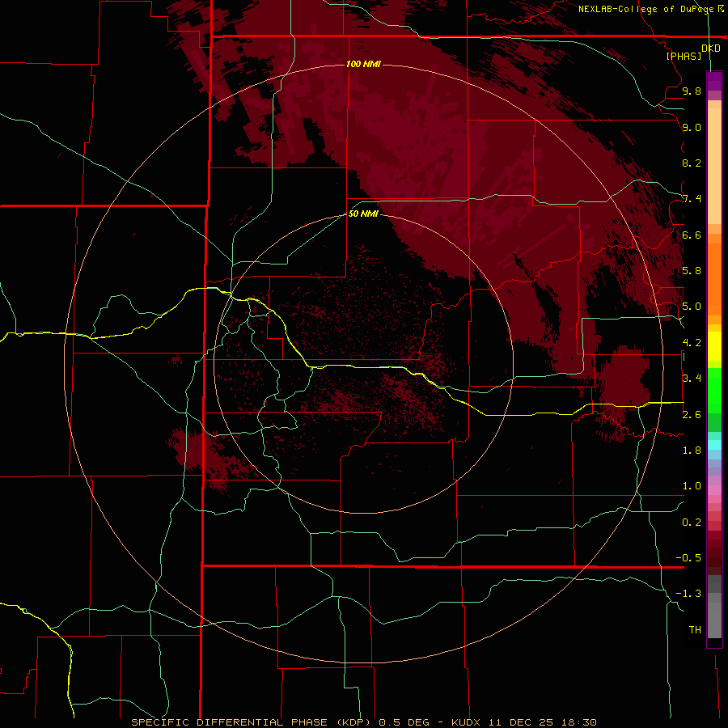
Task: Click the purple segment of the color bar
Action: (714, 81)
